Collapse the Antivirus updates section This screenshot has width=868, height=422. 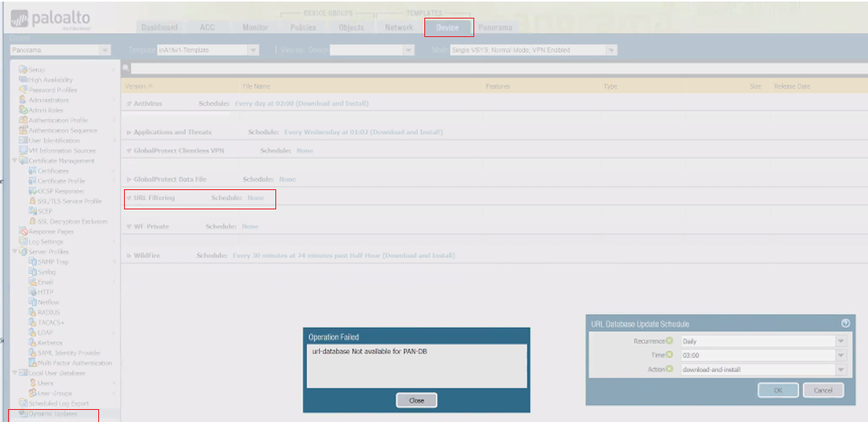point(129,104)
